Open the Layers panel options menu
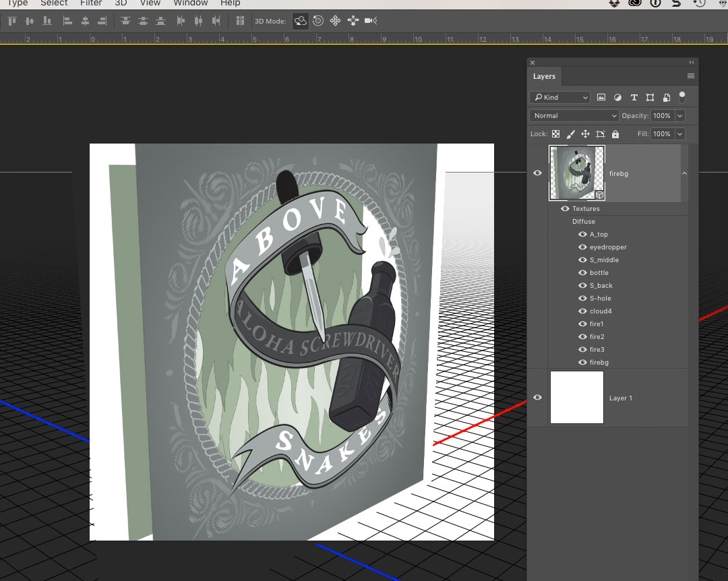Image resolution: width=728 pixels, height=581 pixels. coord(691,76)
